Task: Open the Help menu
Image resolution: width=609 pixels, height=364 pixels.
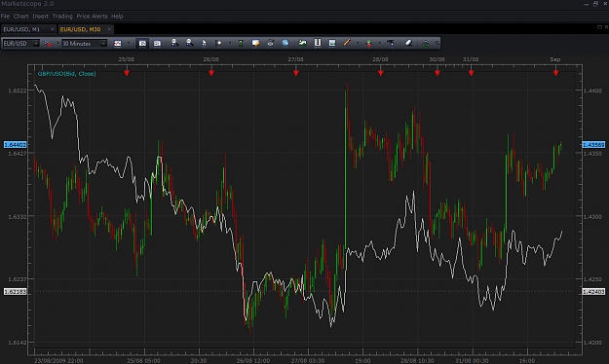Action: pyautogui.click(x=117, y=17)
